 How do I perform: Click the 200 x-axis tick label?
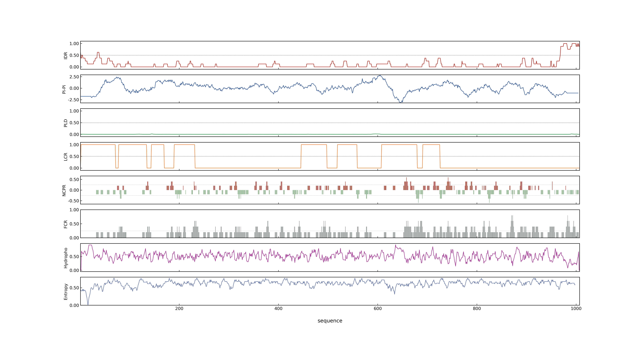coord(179,309)
